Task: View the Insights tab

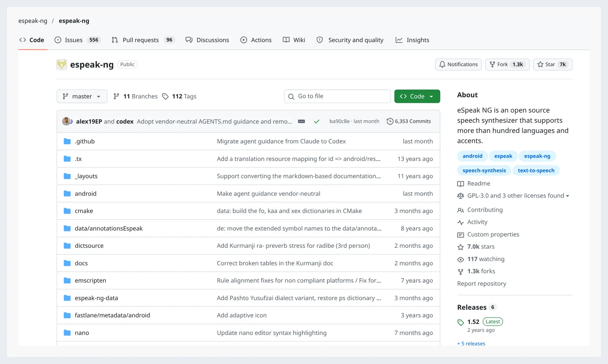Action: pyautogui.click(x=412, y=40)
